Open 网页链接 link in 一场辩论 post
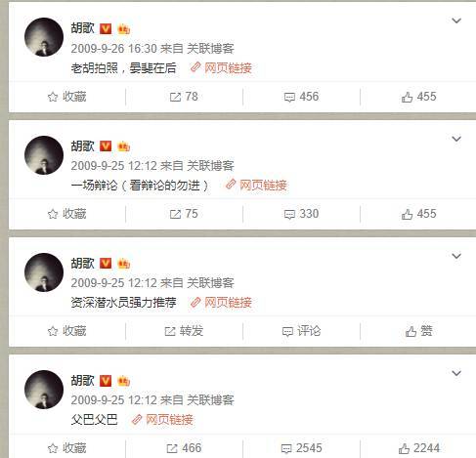The height and width of the screenshot is (458, 476). click(256, 186)
